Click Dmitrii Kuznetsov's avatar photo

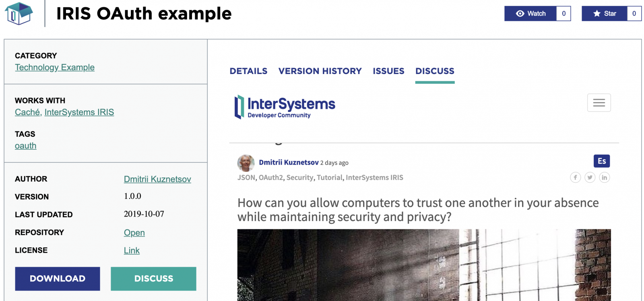coord(246,163)
